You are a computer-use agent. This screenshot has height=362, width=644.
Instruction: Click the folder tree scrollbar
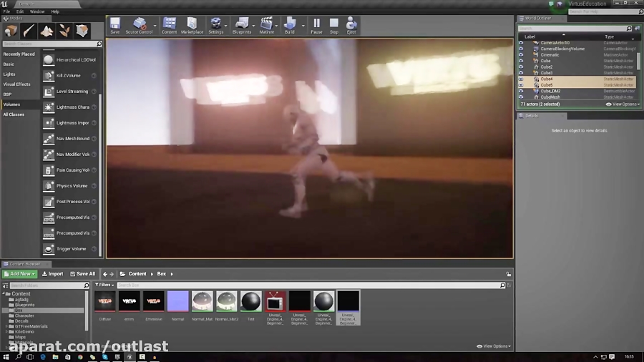click(x=87, y=310)
